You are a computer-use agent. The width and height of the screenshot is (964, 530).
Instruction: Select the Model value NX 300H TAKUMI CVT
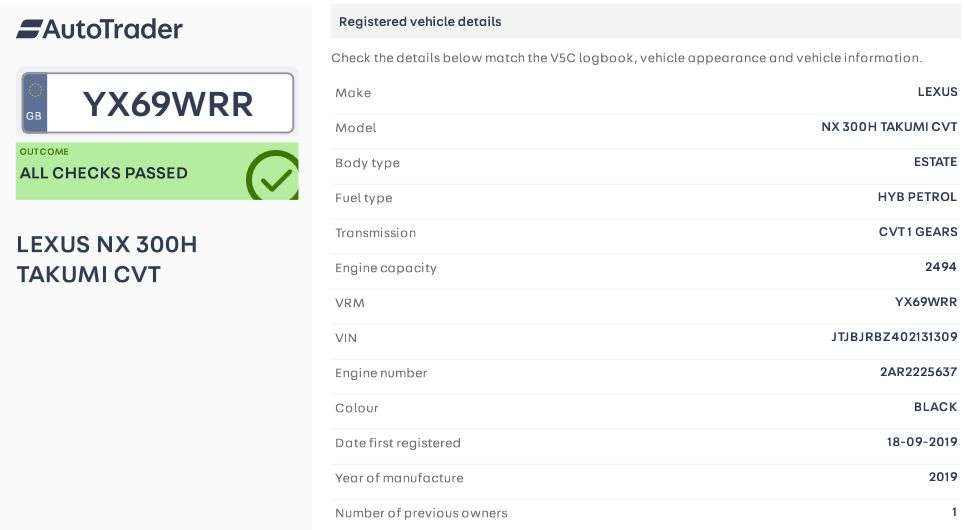[889, 127]
